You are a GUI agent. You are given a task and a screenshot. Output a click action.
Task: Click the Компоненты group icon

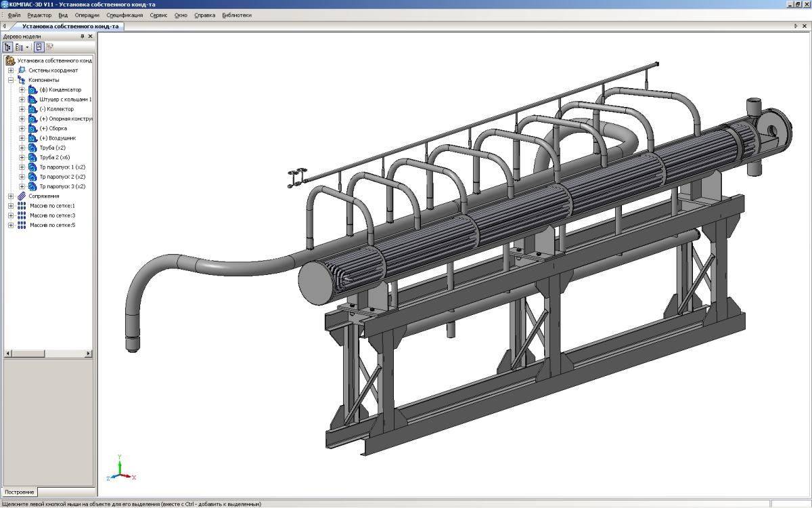click(22, 80)
